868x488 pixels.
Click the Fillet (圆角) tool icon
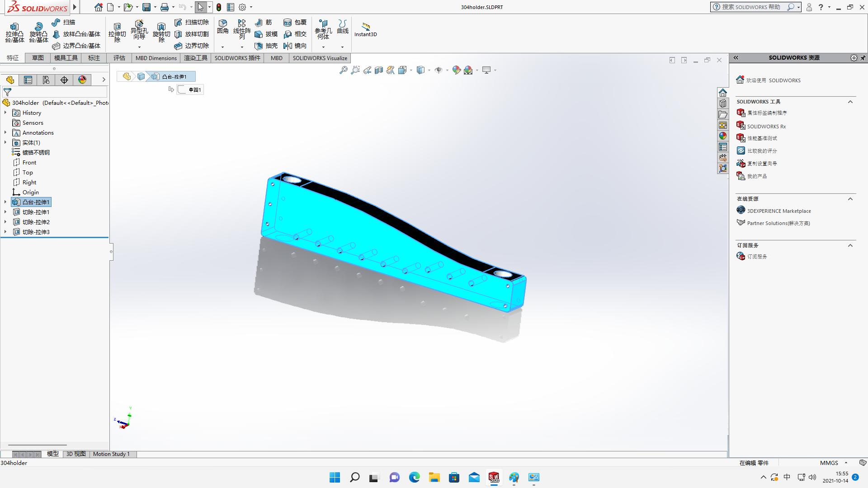[222, 24]
